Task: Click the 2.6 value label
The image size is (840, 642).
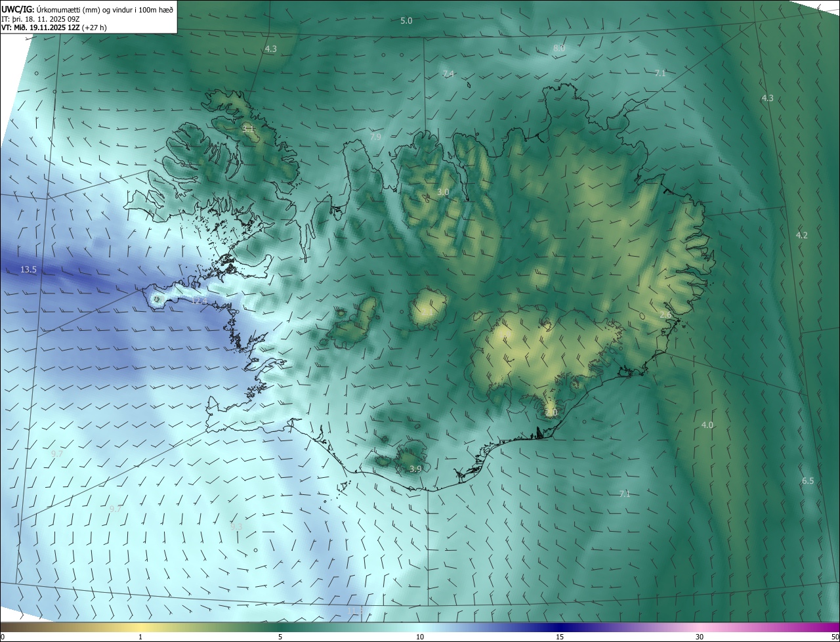Action: click(x=665, y=315)
